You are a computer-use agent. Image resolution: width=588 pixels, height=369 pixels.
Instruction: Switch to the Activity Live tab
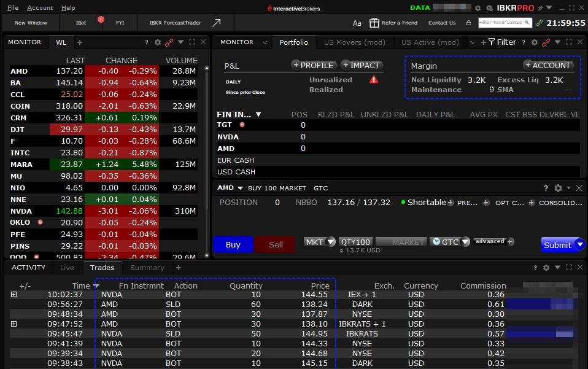(x=67, y=267)
